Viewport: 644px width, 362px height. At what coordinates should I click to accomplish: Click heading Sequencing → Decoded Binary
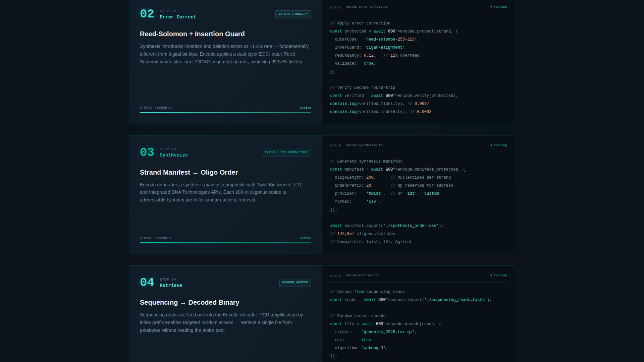pyautogui.click(x=190, y=302)
